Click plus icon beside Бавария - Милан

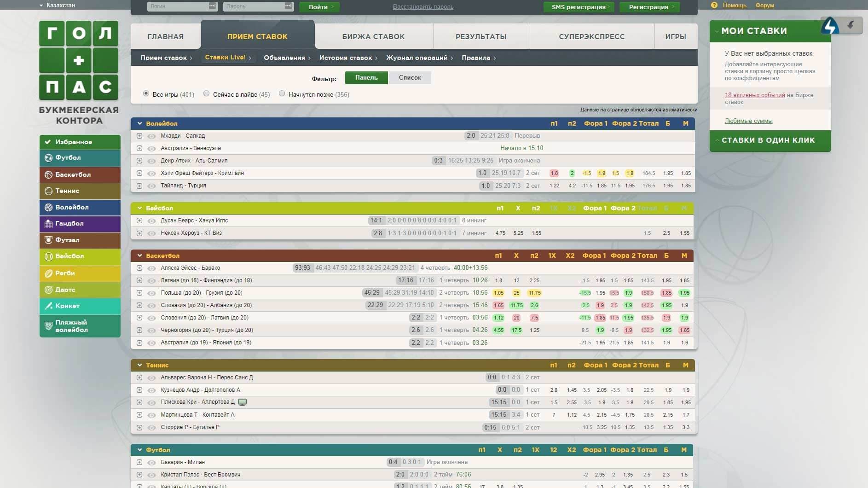pyautogui.click(x=139, y=462)
